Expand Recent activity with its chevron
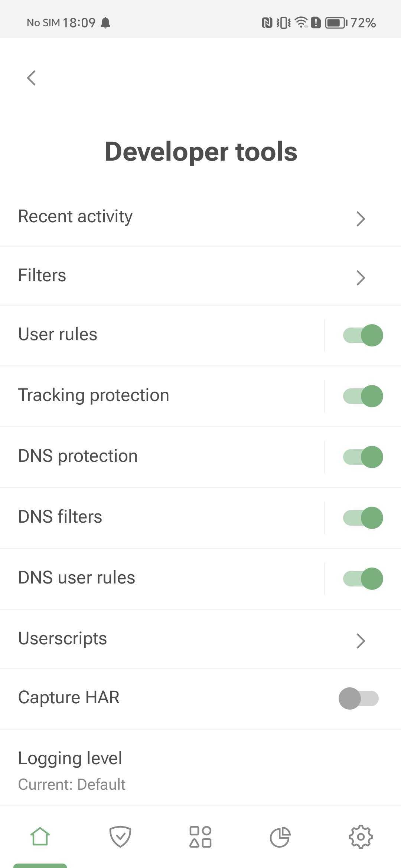The image size is (401, 868). pos(360,219)
